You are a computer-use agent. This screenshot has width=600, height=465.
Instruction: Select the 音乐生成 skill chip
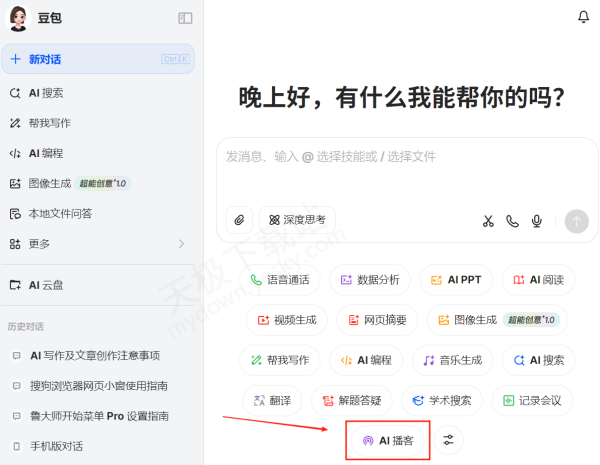(452, 360)
